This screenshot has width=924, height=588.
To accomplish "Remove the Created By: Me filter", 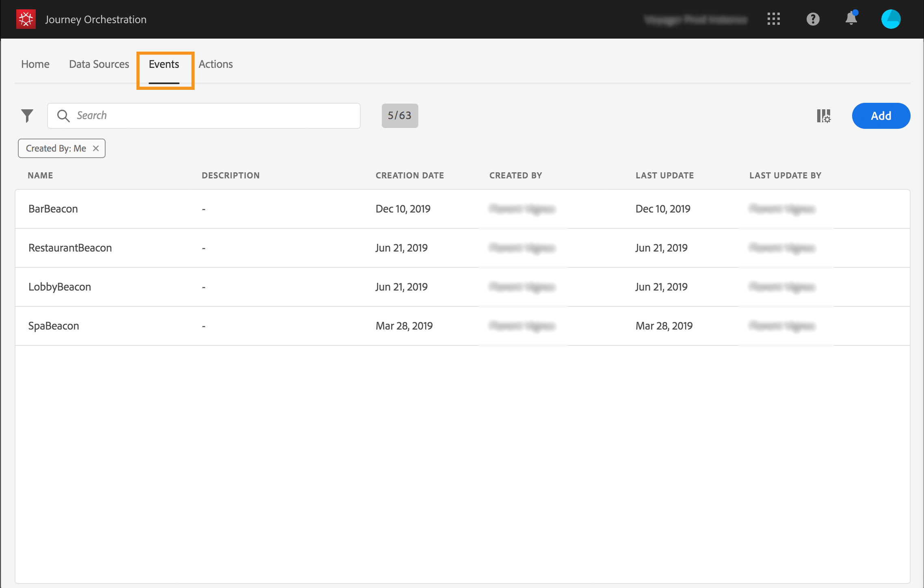I will coord(96,148).
